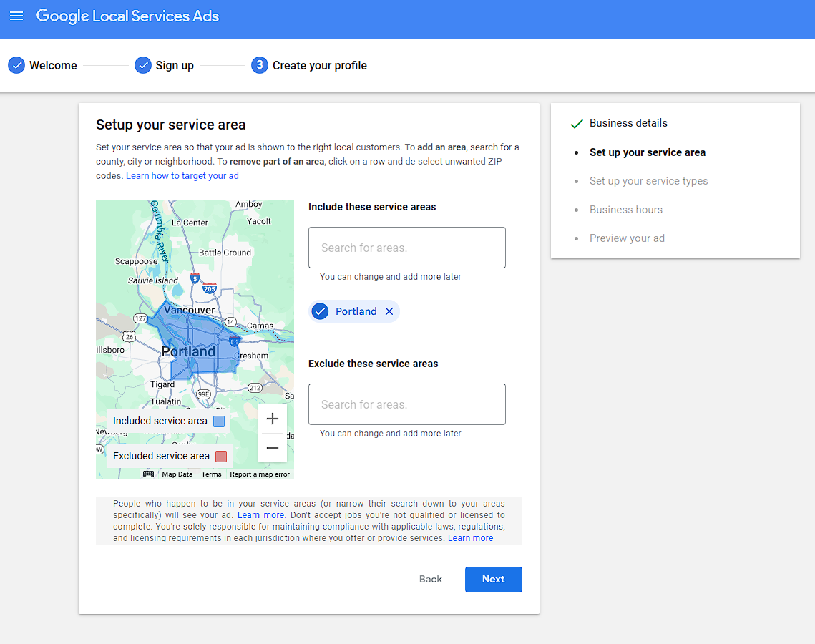The image size is (815, 644).
Task: Click the exclude areas search field
Action: click(406, 404)
